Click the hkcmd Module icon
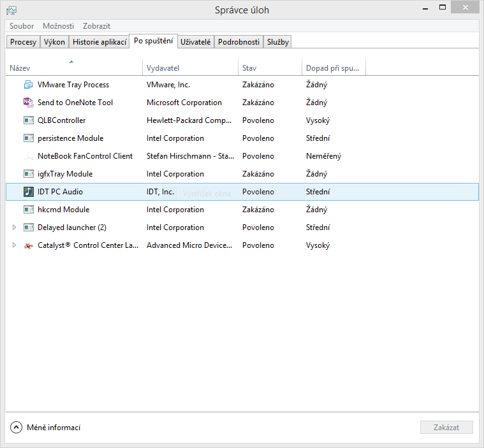 29,210
